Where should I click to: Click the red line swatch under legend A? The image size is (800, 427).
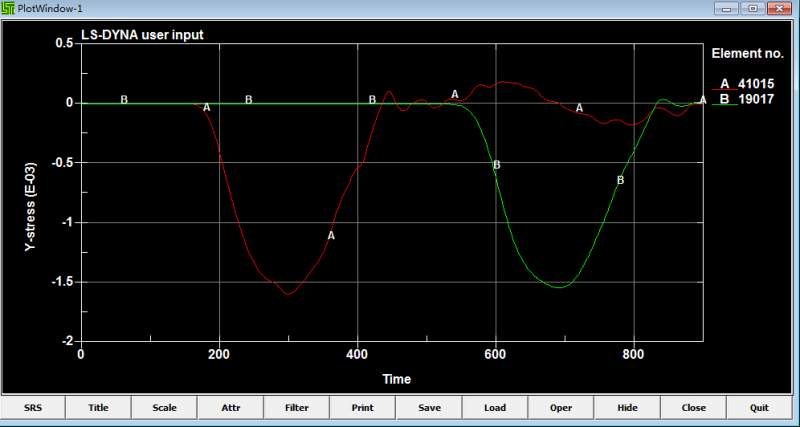(x=724, y=90)
